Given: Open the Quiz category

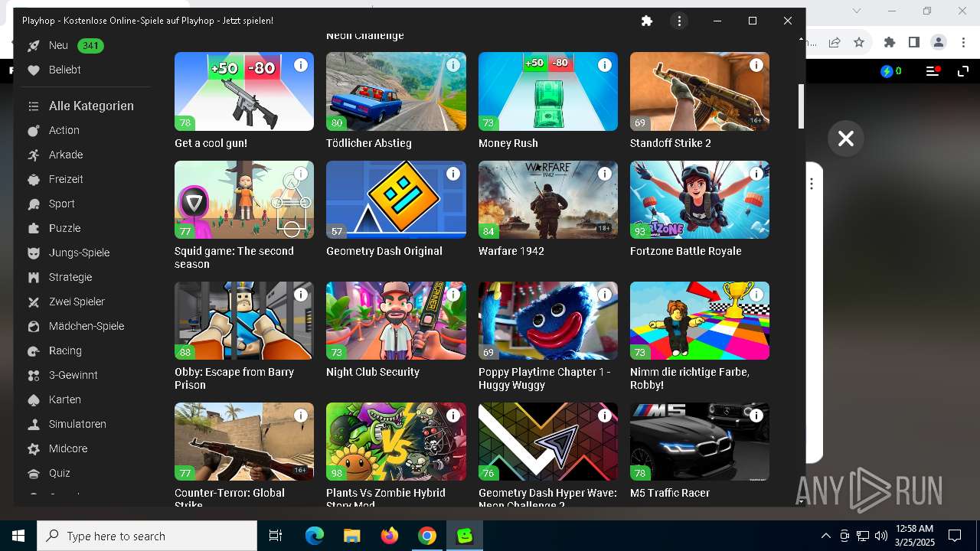Looking at the screenshot, I should [x=60, y=473].
